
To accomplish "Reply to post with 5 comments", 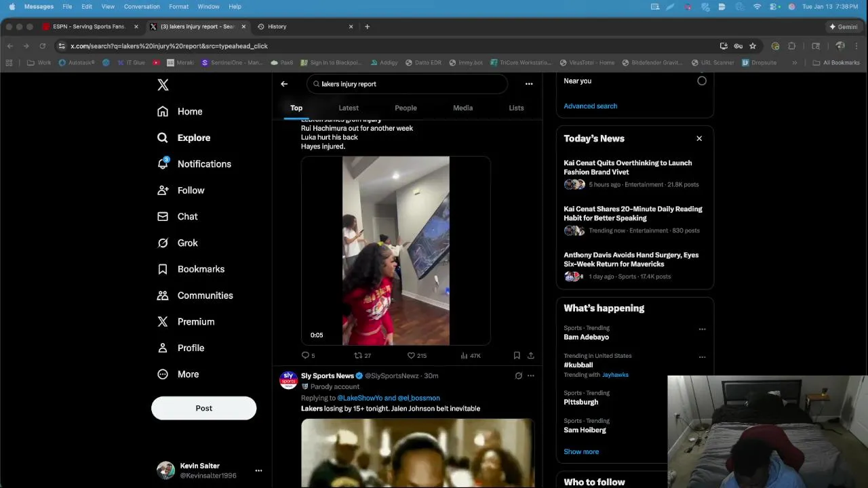I will [x=309, y=355].
